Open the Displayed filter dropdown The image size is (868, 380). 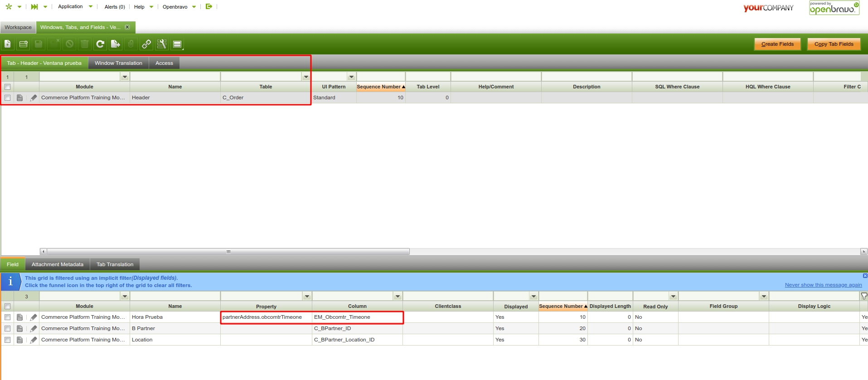(533, 296)
